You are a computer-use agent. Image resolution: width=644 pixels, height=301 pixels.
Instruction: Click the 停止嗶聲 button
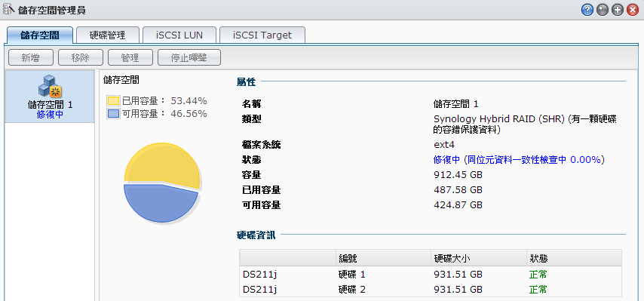point(189,58)
